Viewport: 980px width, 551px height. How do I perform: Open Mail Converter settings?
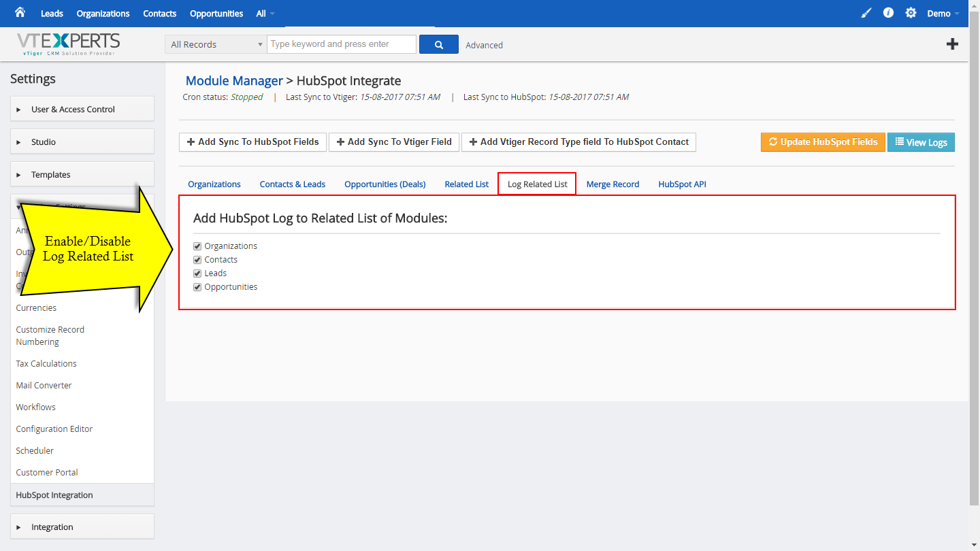click(44, 386)
